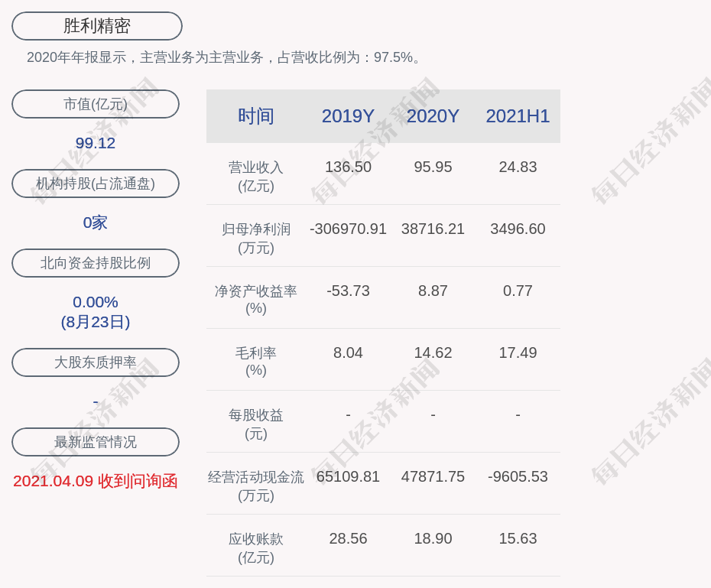Click the 胜利精密 company name pill
This screenshot has width=711, height=588.
tap(97, 26)
